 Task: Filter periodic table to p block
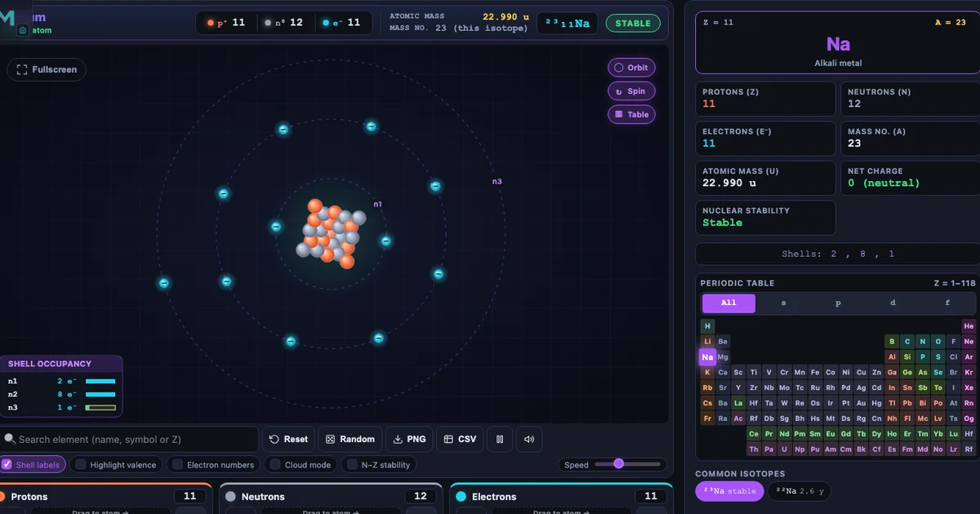pyautogui.click(x=838, y=303)
